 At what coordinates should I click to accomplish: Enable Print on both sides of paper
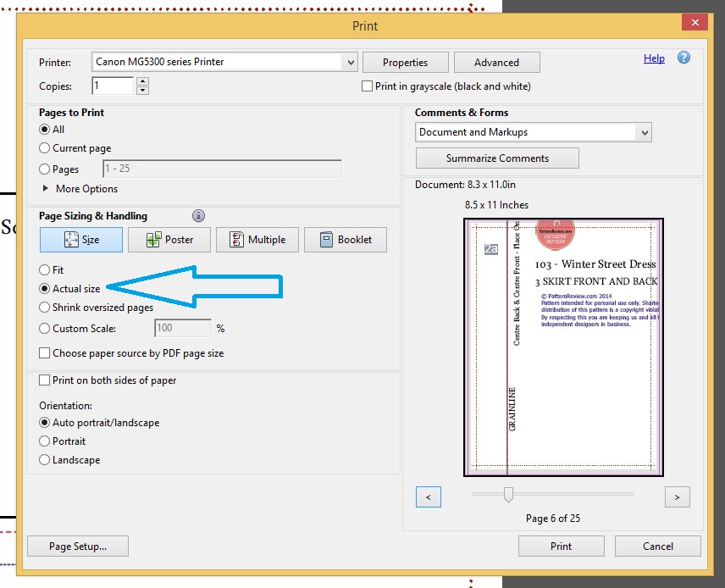(44, 380)
